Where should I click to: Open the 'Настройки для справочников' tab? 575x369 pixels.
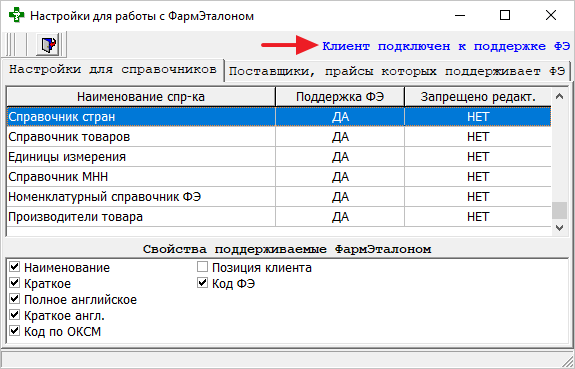point(113,69)
